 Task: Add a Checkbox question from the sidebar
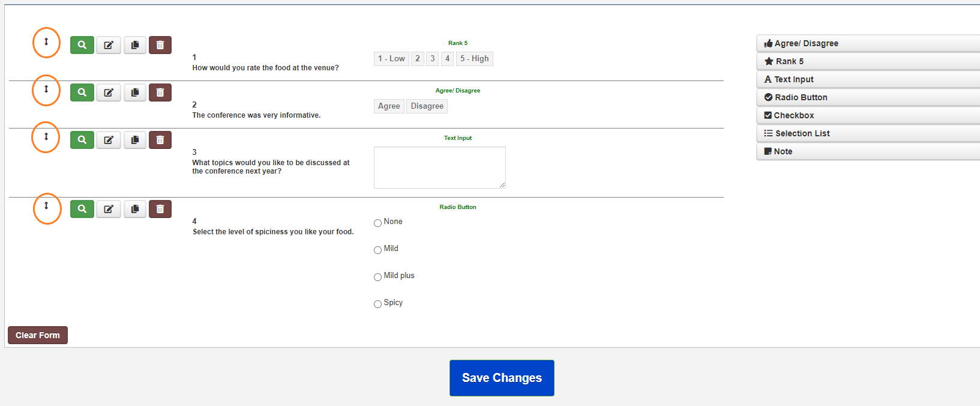[867, 115]
